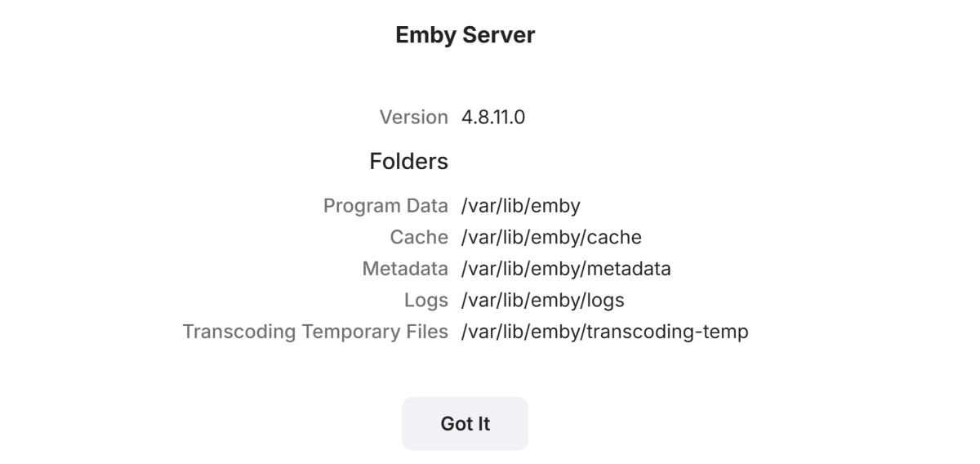
Task: Click the /var/lib/emby/logs path text
Action: 542,301
